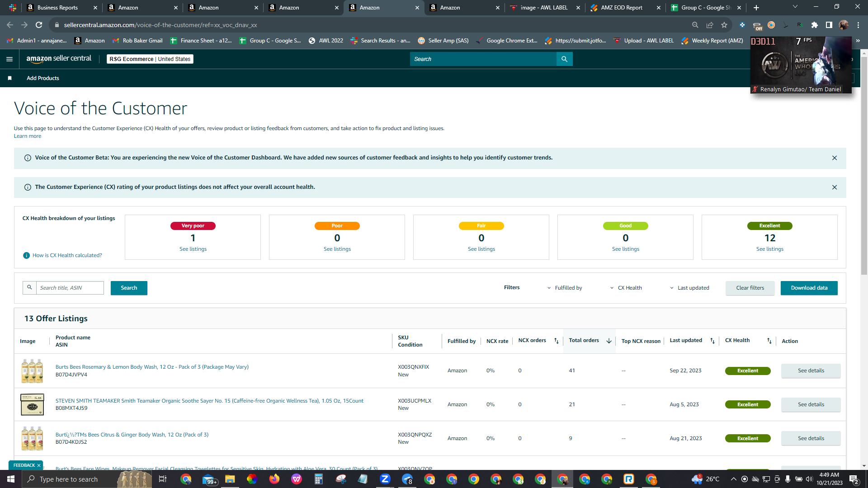Sort listings by Last updated
Image resolution: width=868 pixels, height=488 pixels.
point(712,341)
